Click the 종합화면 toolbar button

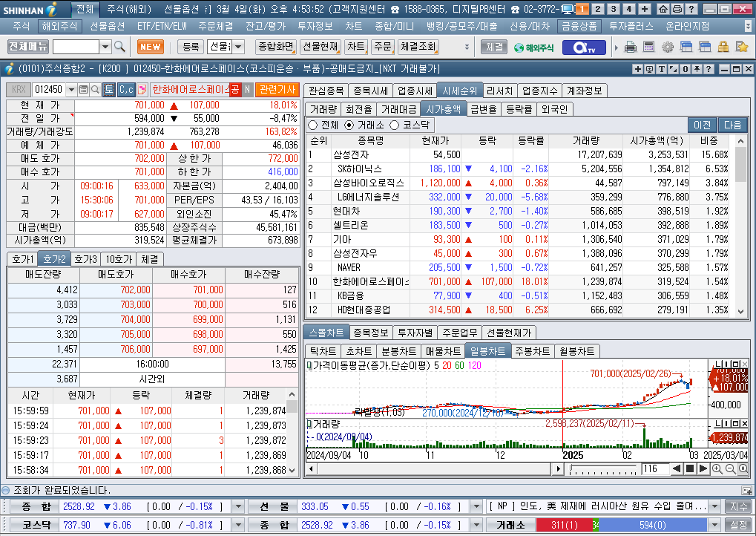click(x=276, y=47)
